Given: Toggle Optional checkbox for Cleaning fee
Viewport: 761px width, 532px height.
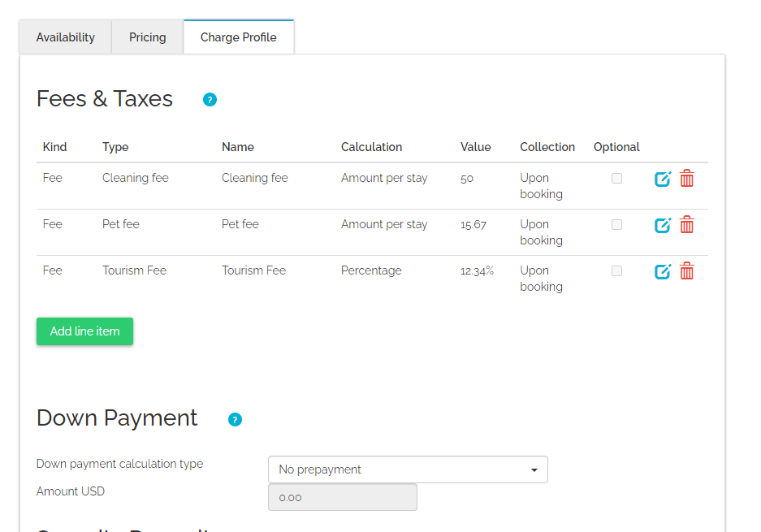Looking at the screenshot, I should pyautogui.click(x=616, y=178).
